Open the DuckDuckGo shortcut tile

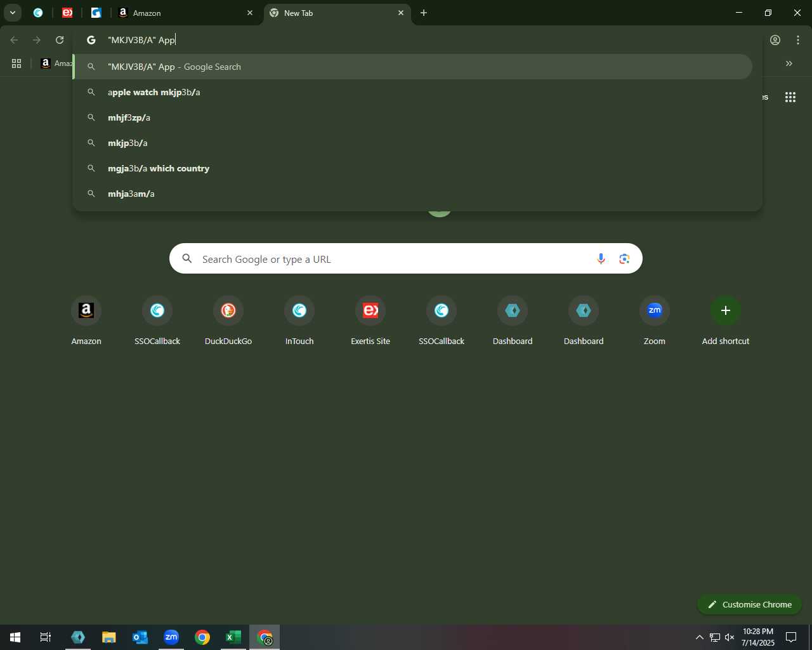tap(228, 321)
